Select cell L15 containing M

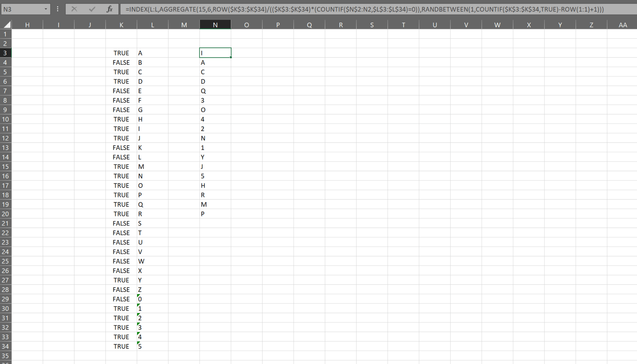(x=152, y=167)
